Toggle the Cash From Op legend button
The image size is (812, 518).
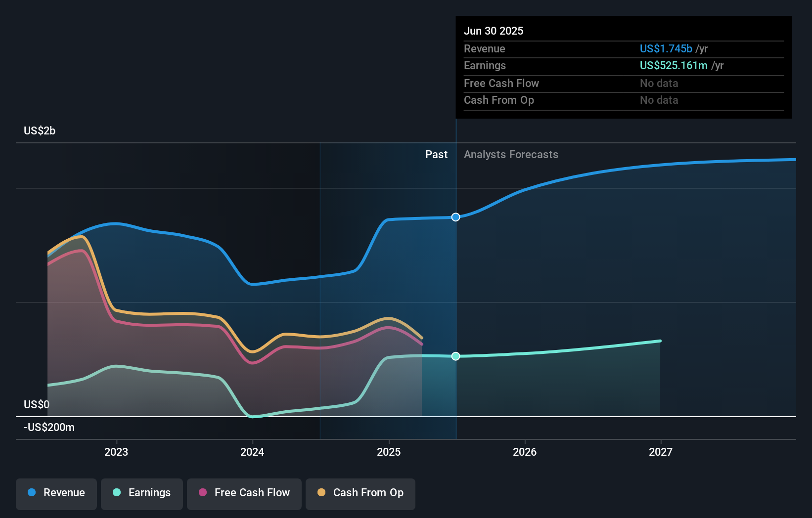click(x=361, y=494)
